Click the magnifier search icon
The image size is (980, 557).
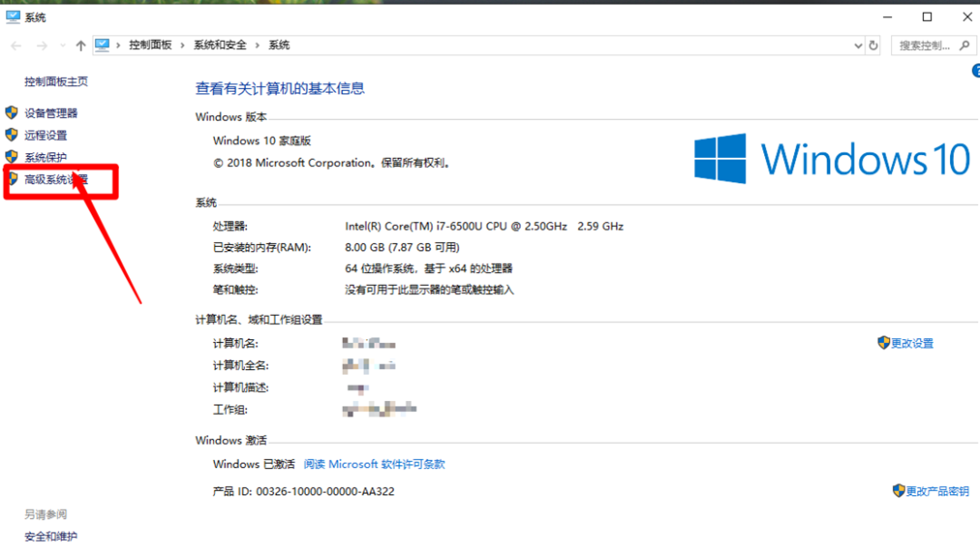click(x=965, y=45)
